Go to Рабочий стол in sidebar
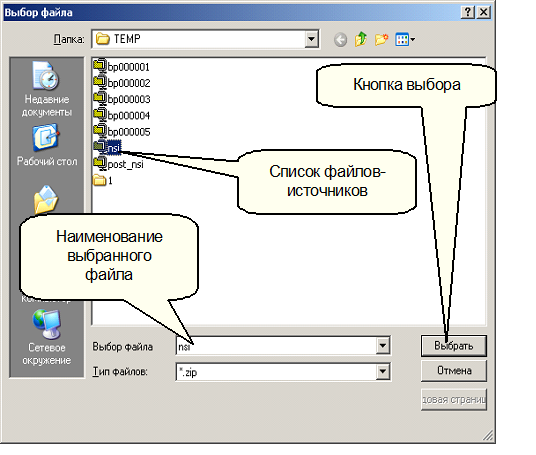 pyautogui.click(x=47, y=145)
